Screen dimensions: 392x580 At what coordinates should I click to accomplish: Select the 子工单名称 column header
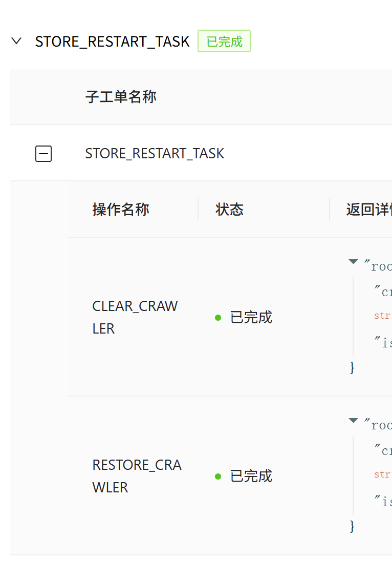coord(121,96)
